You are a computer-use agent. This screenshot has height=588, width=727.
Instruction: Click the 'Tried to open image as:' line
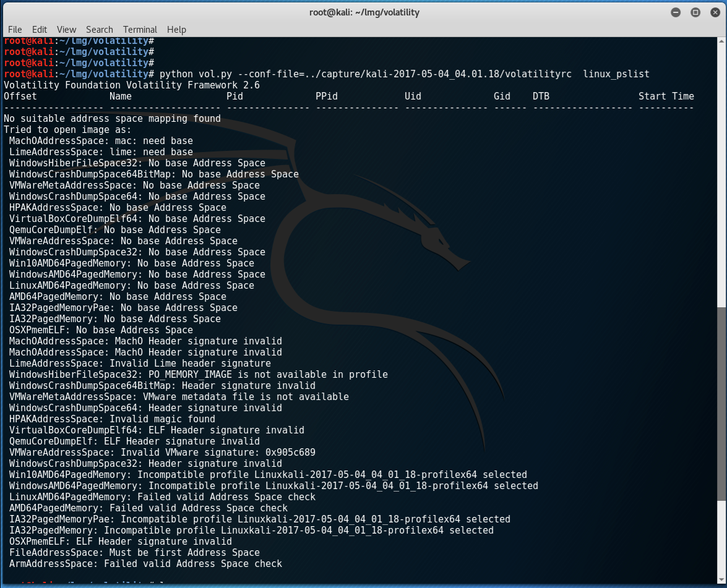pyautogui.click(x=67, y=130)
